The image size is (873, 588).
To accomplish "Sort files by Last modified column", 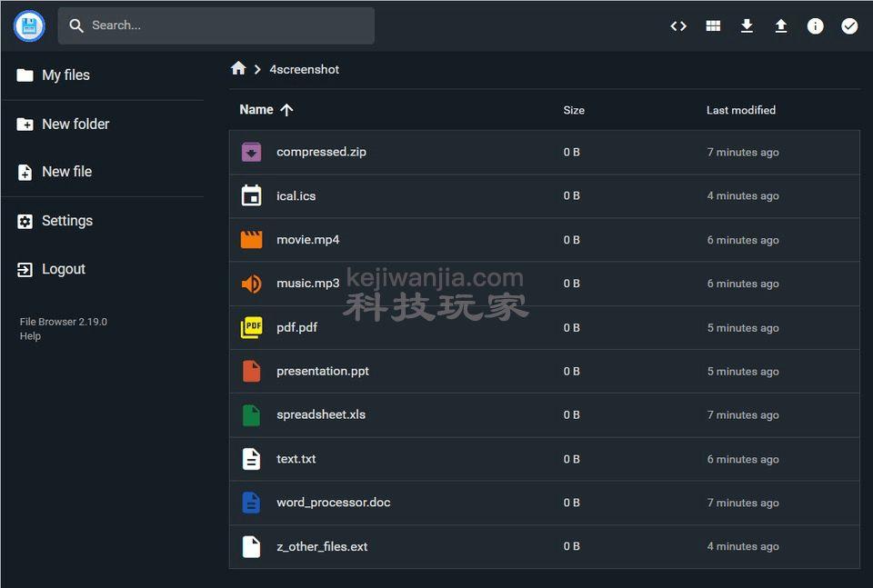I will (740, 109).
